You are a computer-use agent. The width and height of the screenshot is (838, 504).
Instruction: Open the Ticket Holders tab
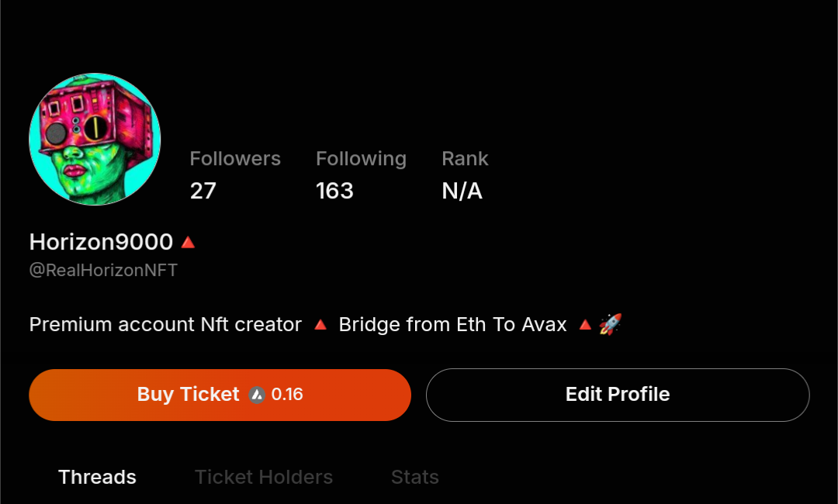(x=264, y=477)
